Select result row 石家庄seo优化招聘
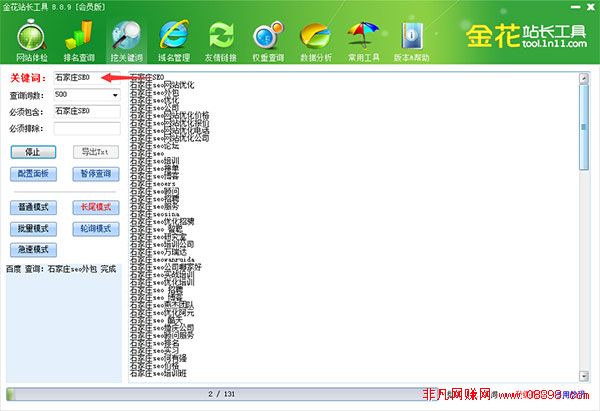 point(162,222)
